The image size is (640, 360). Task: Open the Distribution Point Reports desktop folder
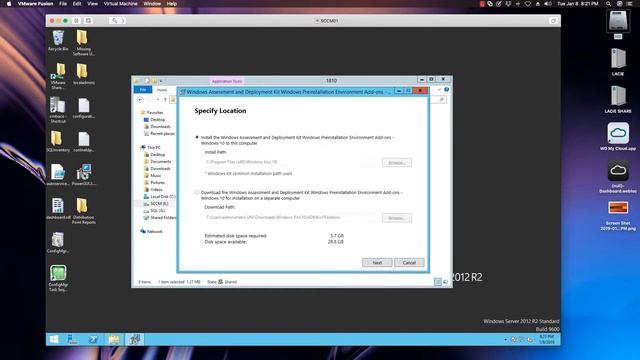coord(83,211)
